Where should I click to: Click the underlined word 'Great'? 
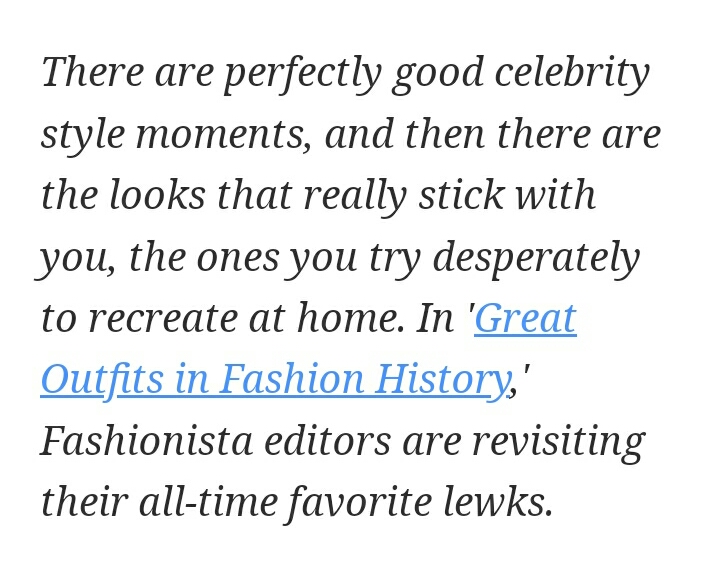(x=525, y=319)
